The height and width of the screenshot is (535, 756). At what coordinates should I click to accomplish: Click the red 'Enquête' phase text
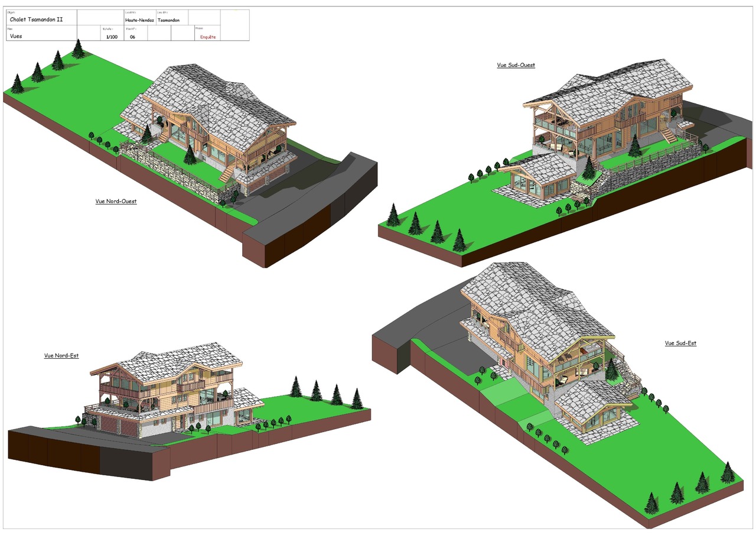[x=208, y=37]
